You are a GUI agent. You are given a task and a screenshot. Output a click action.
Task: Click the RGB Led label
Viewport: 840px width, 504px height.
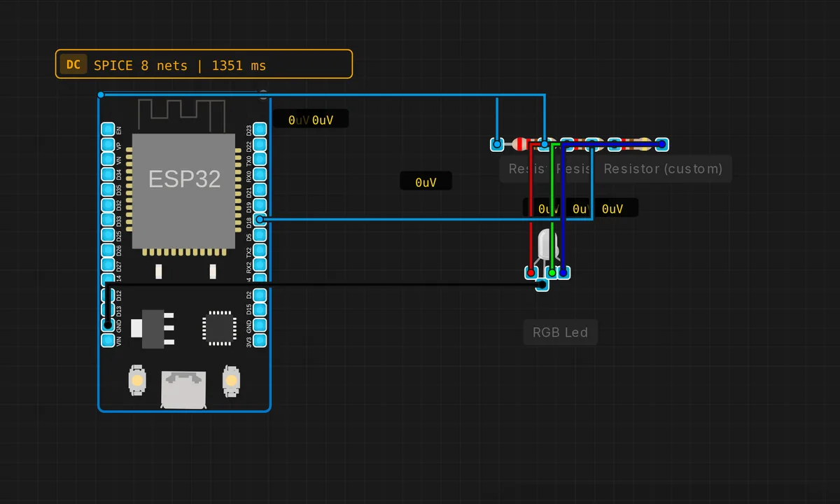click(560, 332)
